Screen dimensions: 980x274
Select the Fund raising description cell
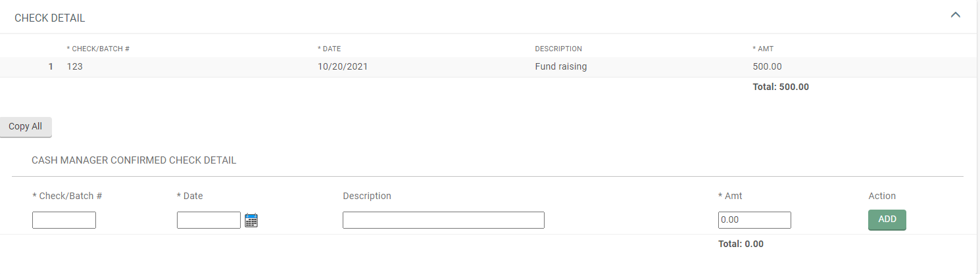tap(561, 66)
